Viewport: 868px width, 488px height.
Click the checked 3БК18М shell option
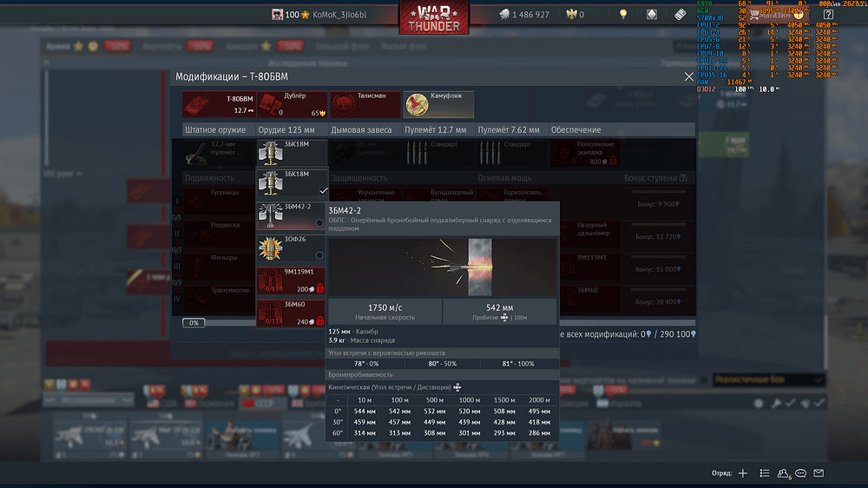[291, 183]
